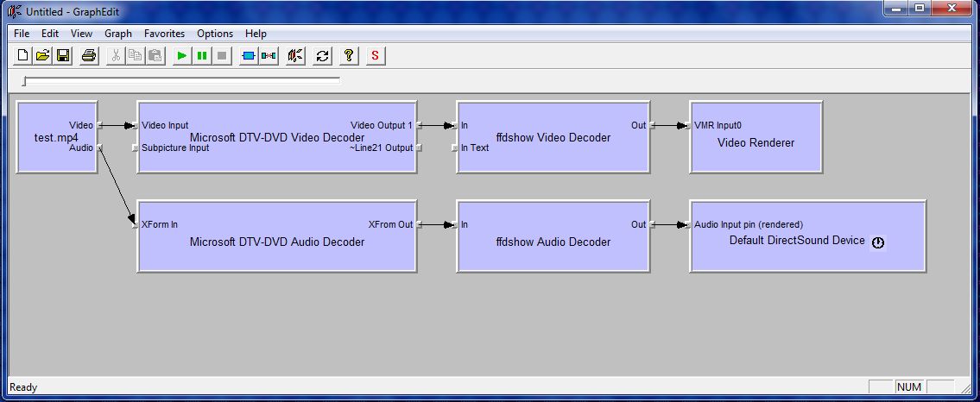The width and height of the screenshot is (980, 402).
Task: Click the Cut scissors icon
Action: click(116, 55)
